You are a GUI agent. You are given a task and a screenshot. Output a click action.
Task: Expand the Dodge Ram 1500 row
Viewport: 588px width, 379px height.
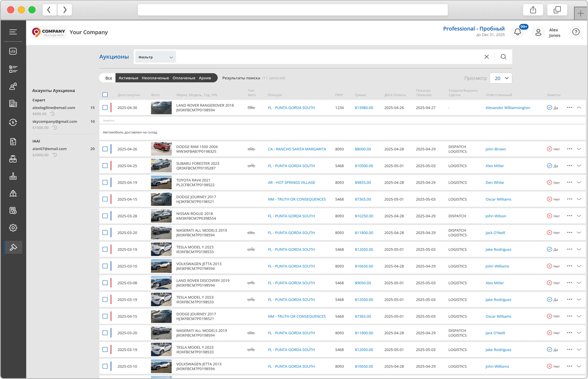579,149
